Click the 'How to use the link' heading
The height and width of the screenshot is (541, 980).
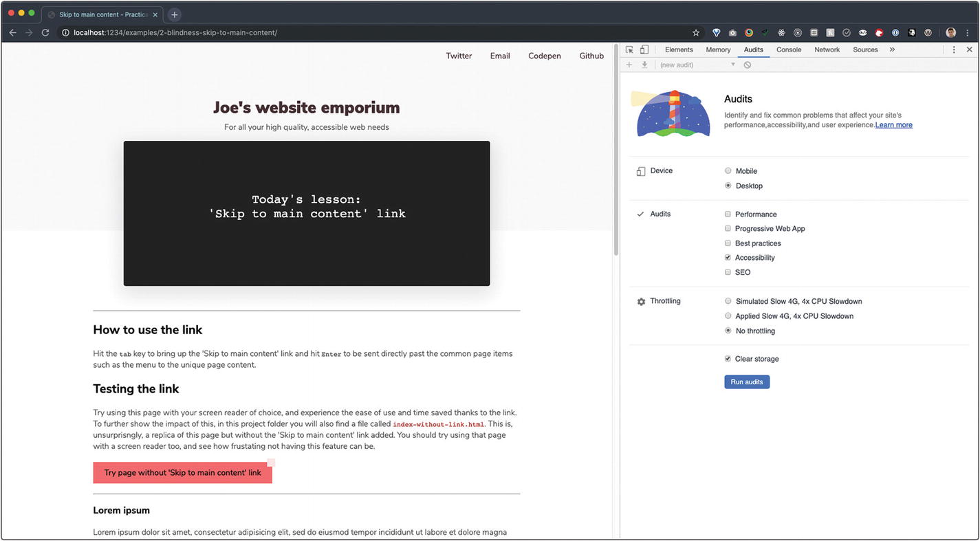(x=148, y=330)
